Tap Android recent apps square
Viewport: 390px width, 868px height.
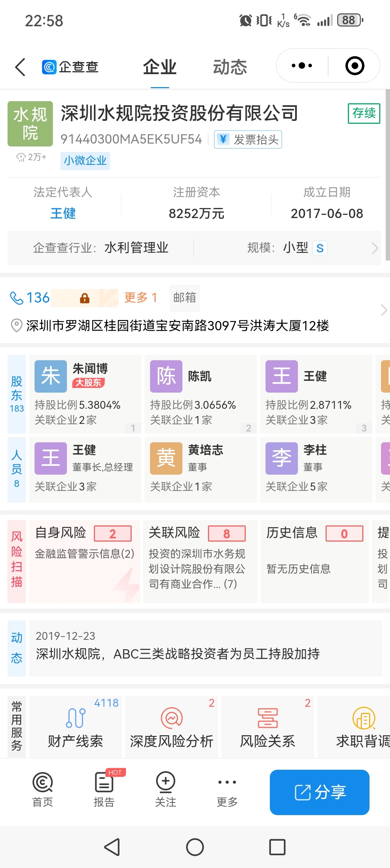(x=277, y=847)
